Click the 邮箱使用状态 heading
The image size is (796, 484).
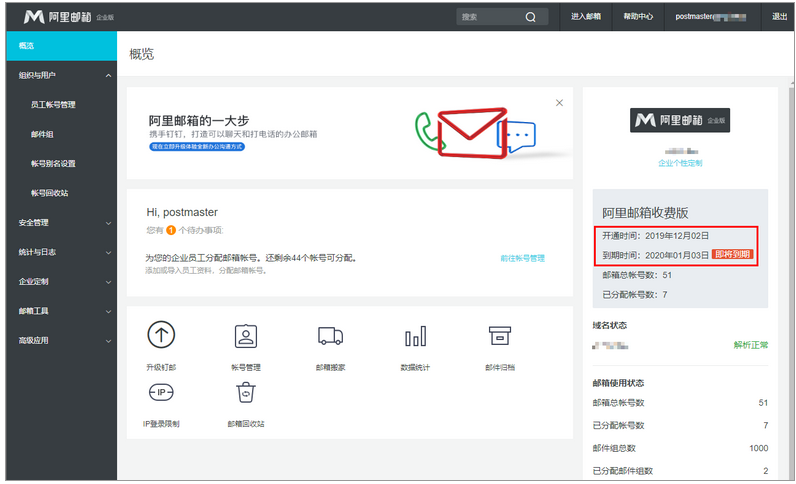point(618,383)
